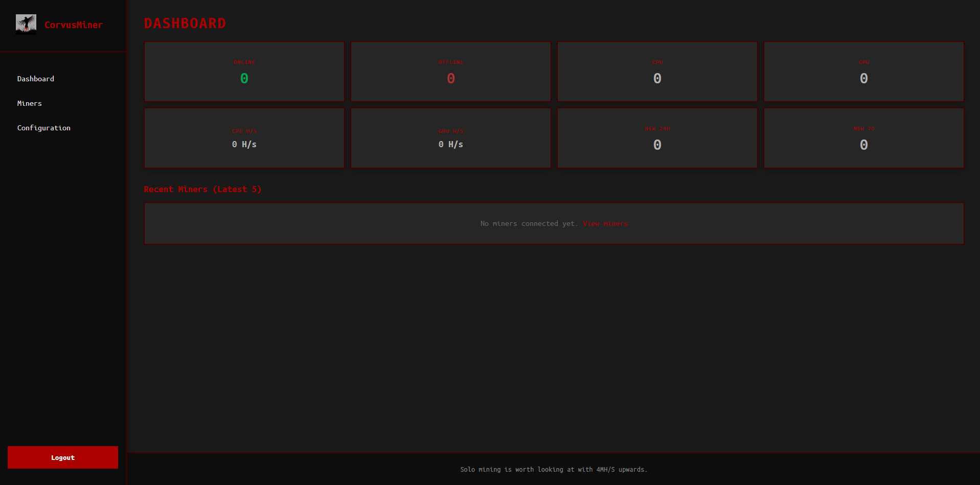Select the OFFLINE miners count card
The image size is (980, 485).
tap(451, 72)
